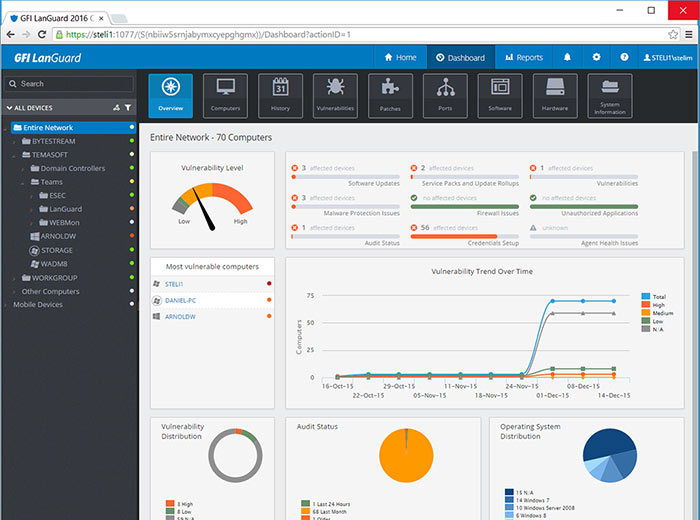Image resolution: width=700 pixels, height=520 pixels.
Task: Close the GFI LanGuard browser tab
Action: [101, 18]
